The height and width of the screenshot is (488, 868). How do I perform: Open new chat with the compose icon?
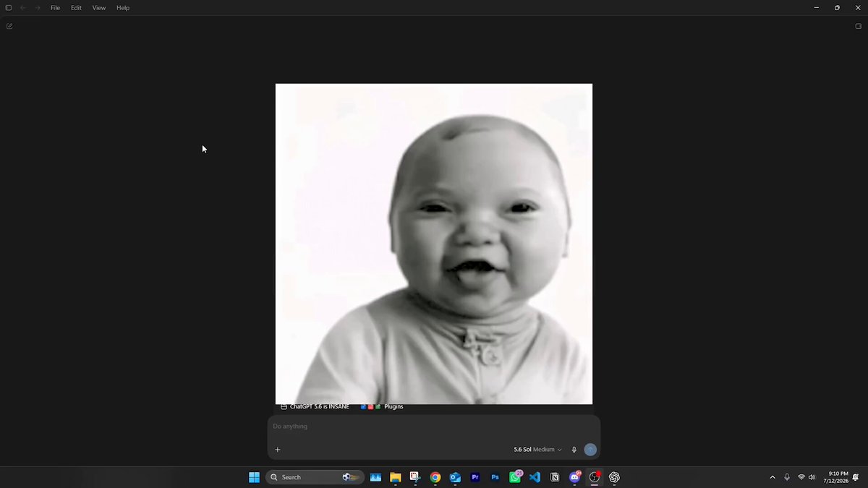click(x=9, y=26)
